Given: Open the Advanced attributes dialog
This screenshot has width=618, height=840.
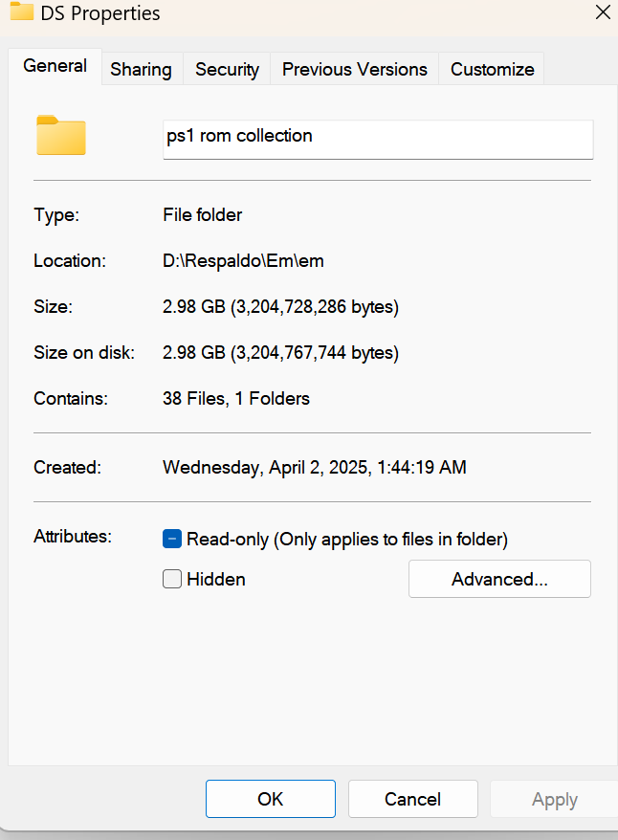Looking at the screenshot, I should [499, 579].
